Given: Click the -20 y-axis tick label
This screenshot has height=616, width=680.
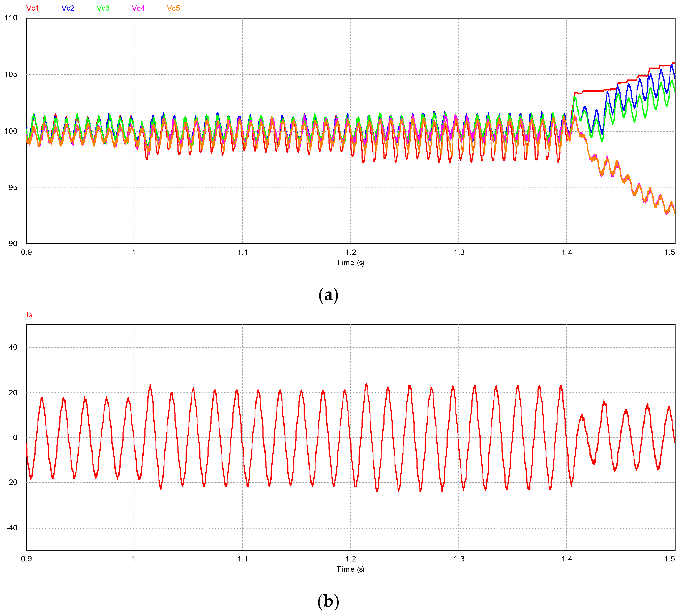Looking at the screenshot, I should click(x=12, y=482).
